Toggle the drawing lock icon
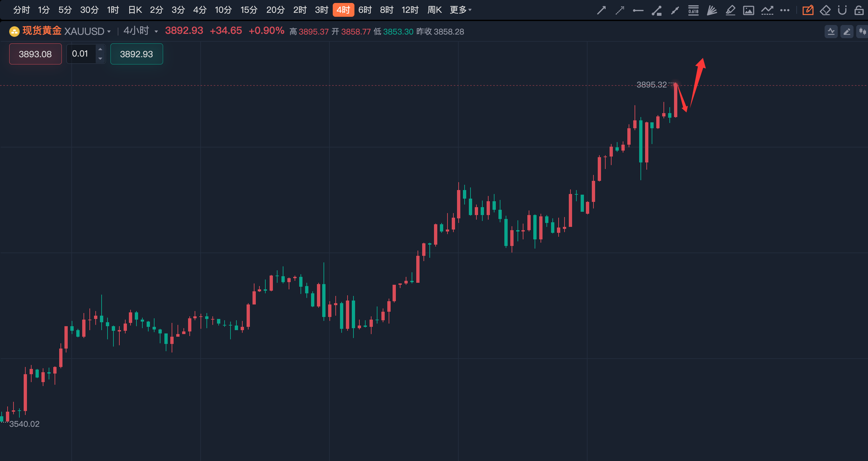The image size is (868, 461). click(859, 11)
